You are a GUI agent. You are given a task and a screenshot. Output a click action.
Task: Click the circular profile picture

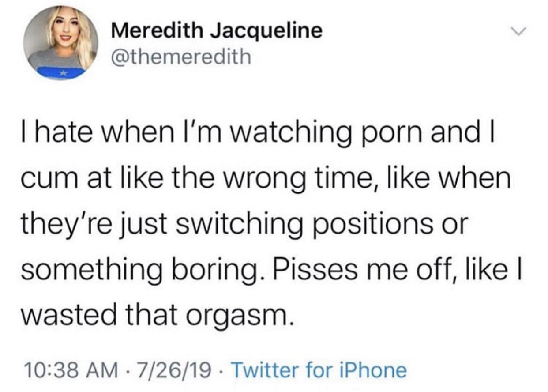click(61, 43)
